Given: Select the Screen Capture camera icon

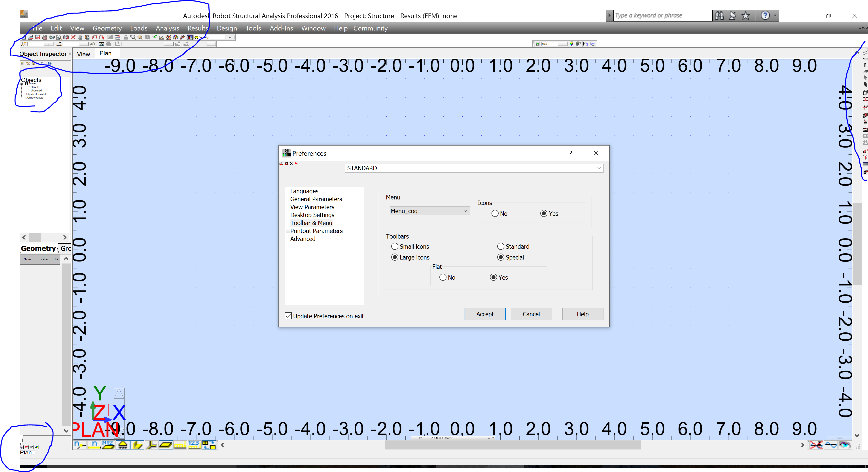Looking at the screenshot, I should point(66,37).
